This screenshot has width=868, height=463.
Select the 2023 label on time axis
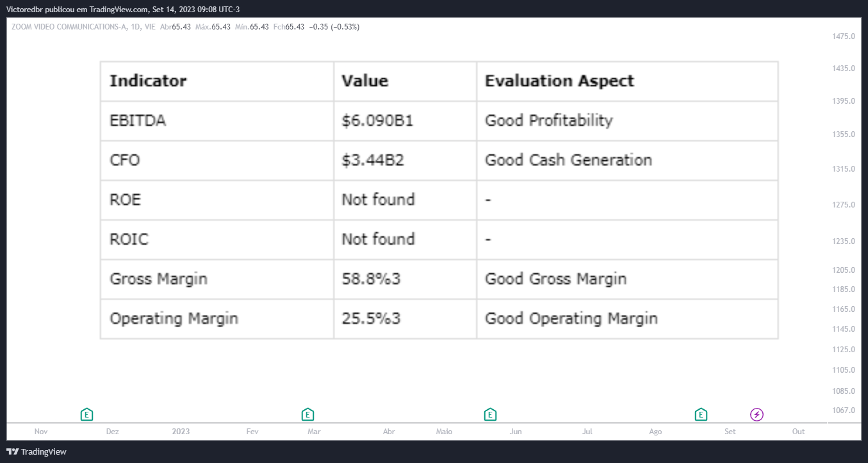coord(181,432)
